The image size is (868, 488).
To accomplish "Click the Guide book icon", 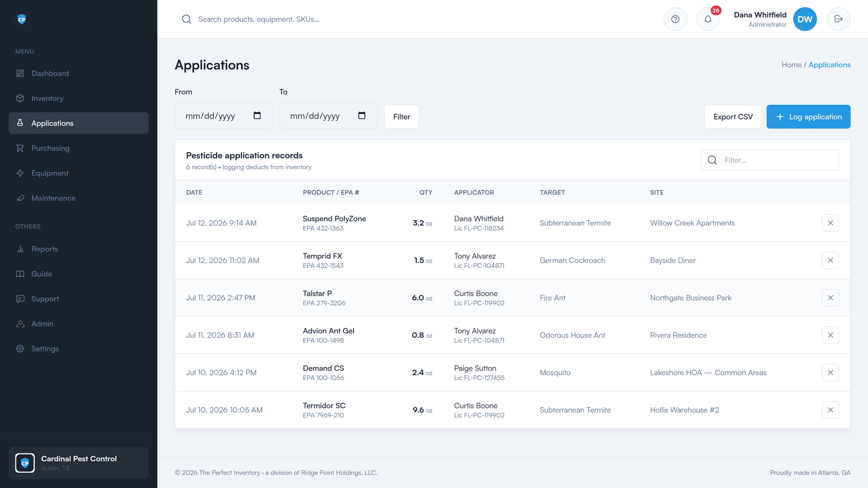I will 20,274.
